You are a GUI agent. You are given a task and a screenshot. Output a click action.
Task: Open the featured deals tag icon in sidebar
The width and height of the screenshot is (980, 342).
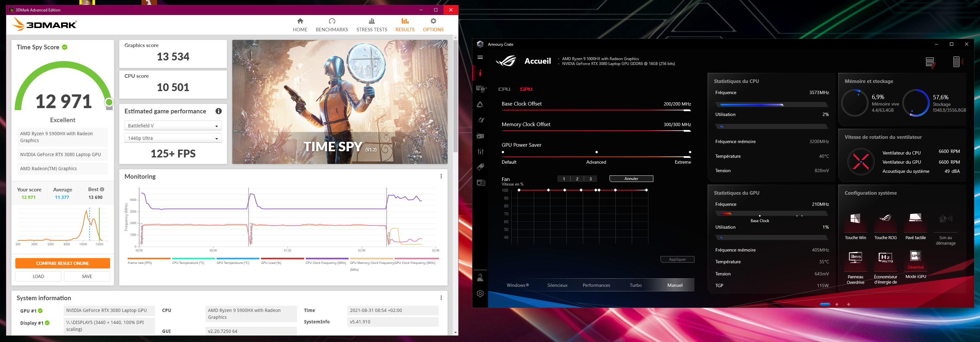click(481, 167)
